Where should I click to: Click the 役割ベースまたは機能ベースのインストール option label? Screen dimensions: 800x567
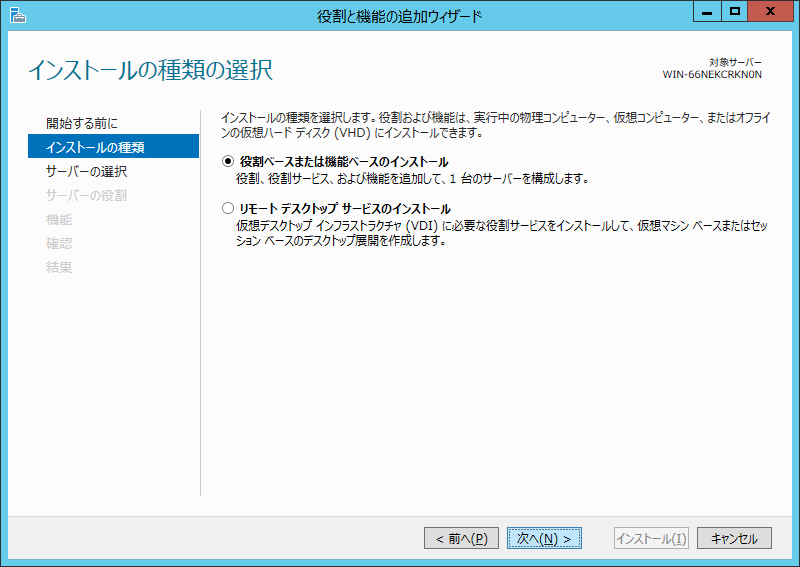(343, 162)
